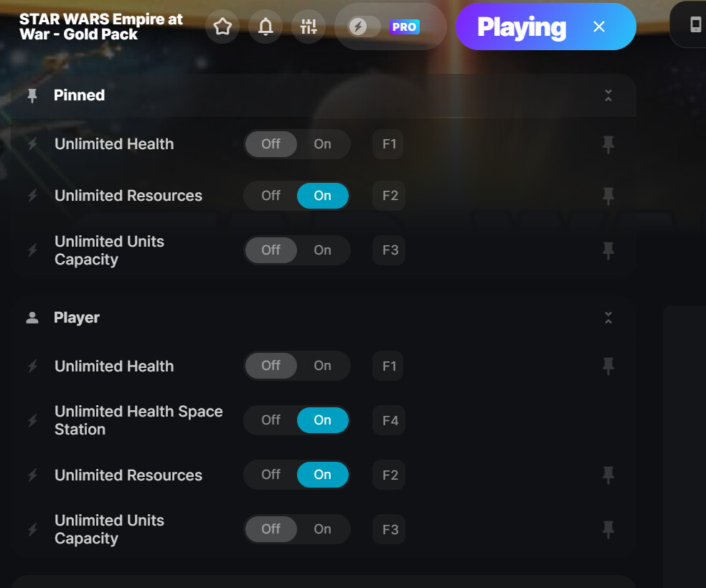This screenshot has width=706, height=588.
Task: Collapse the Player section
Action: tap(608, 318)
